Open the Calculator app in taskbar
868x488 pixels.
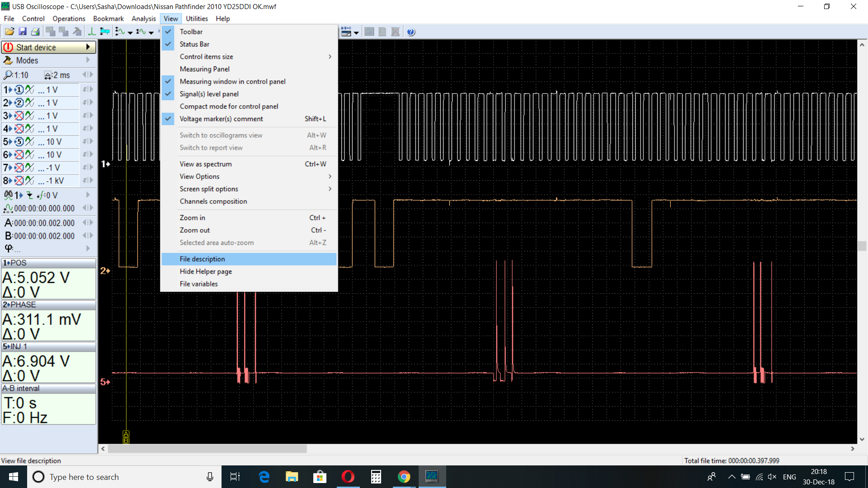(x=376, y=477)
